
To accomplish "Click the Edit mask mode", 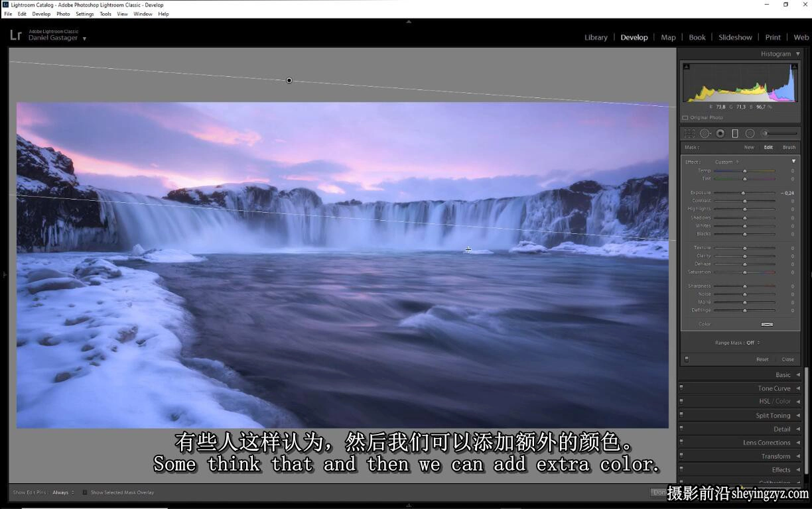I will pyautogui.click(x=768, y=148).
